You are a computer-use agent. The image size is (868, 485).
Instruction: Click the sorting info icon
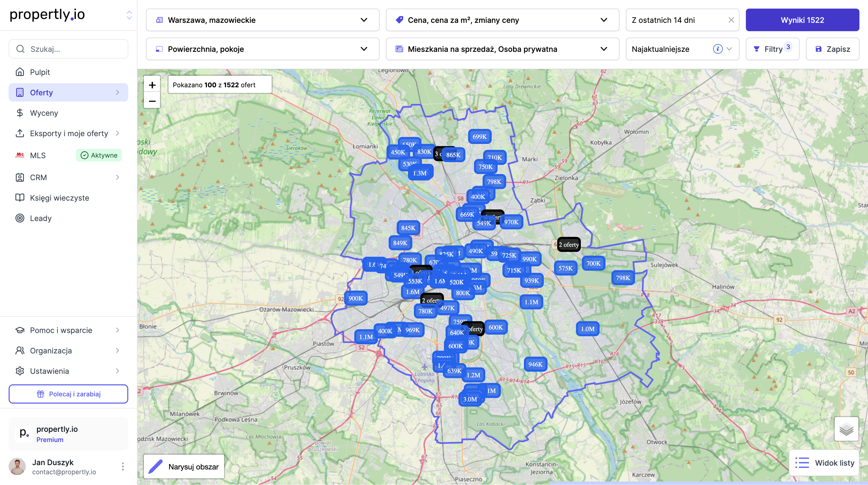pyautogui.click(x=717, y=49)
